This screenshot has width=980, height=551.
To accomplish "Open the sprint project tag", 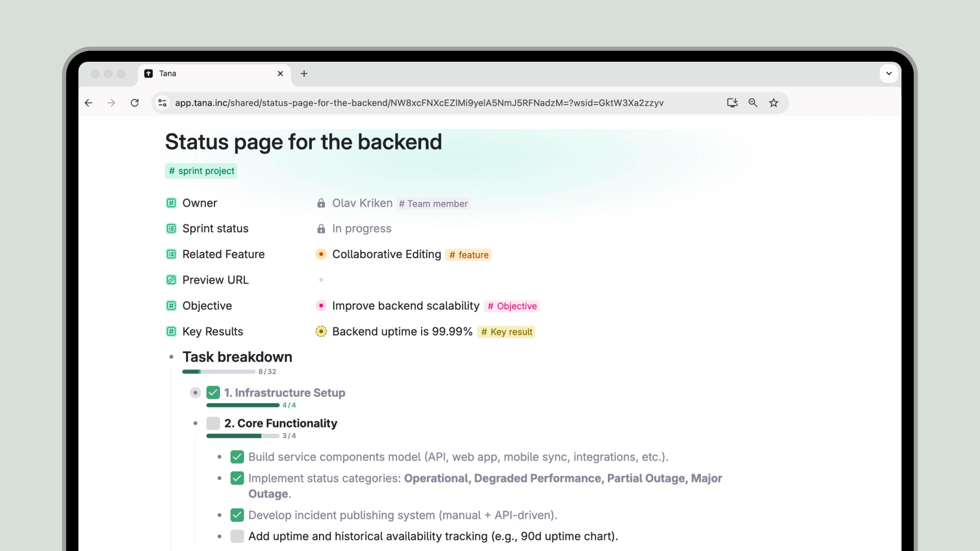I will pos(201,171).
